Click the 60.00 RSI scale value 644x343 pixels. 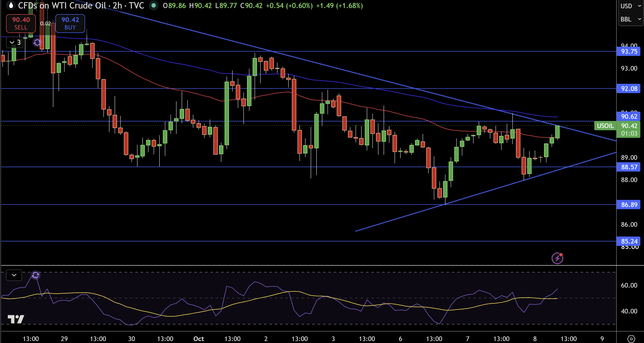click(x=629, y=285)
